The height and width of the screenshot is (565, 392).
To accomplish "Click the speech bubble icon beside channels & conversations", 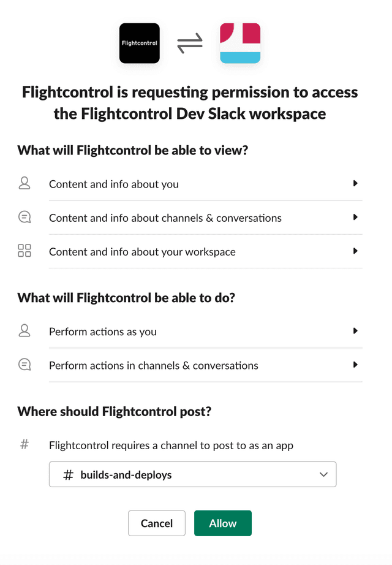I will click(x=24, y=217).
